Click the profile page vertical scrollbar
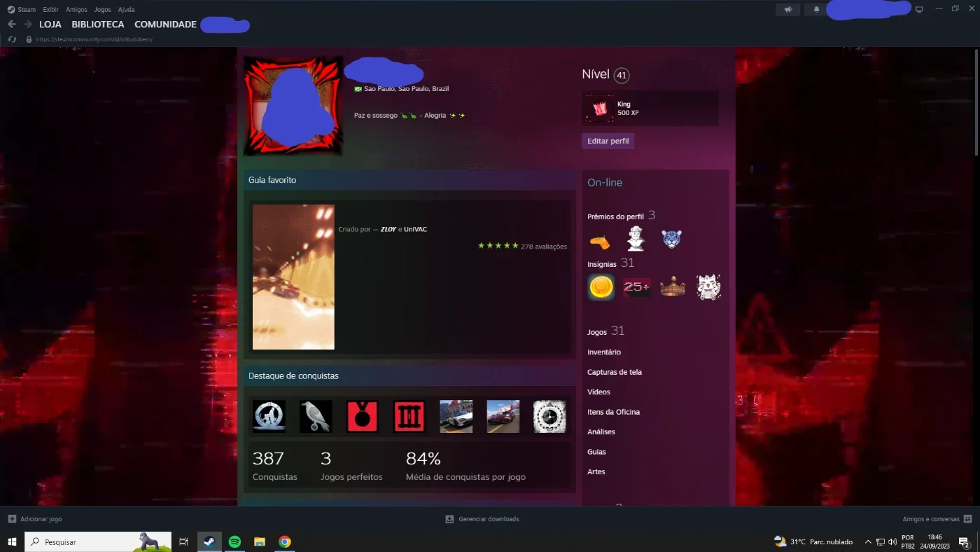This screenshot has width=980, height=552. coord(976,102)
